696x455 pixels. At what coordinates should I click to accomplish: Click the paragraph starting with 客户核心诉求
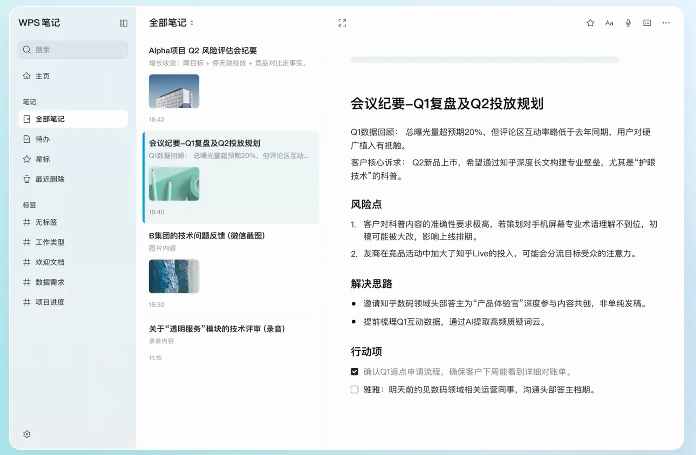tap(503, 169)
